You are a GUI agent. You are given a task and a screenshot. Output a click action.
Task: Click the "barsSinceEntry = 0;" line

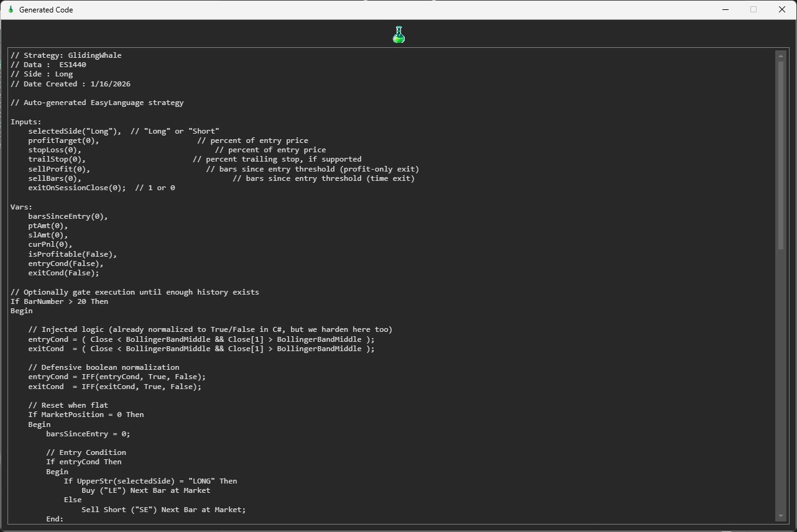click(88, 434)
